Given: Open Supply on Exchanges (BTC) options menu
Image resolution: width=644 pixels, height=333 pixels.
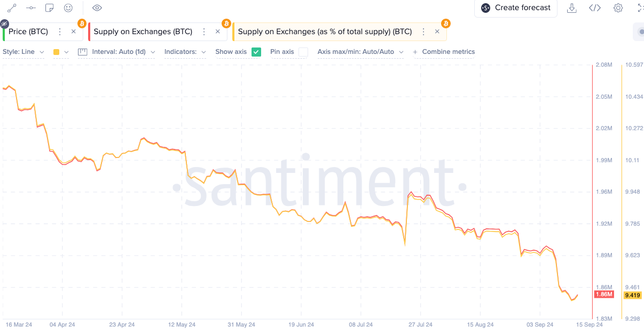Looking at the screenshot, I should (203, 31).
